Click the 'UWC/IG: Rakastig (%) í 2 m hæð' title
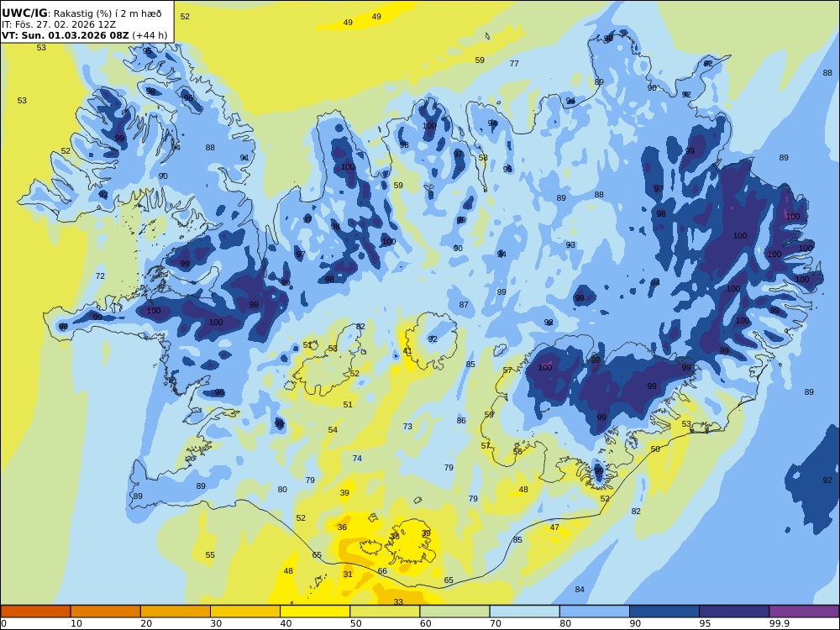 point(81,14)
